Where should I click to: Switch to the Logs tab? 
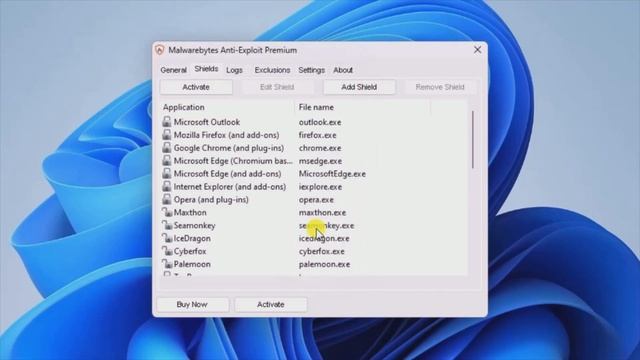[234, 70]
